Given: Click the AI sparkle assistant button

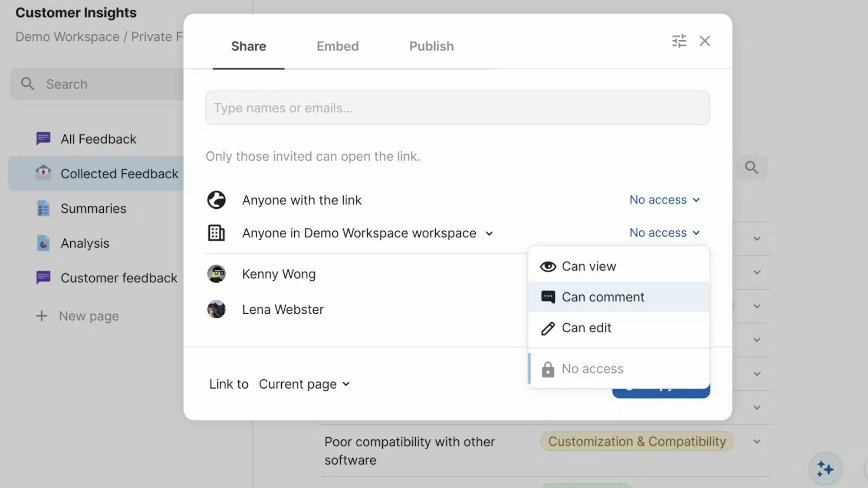Looking at the screenshot, I should pos(825,469).
